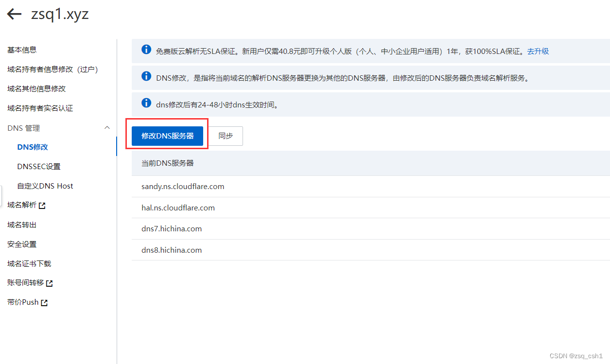Image resolution: width=610 pixels, height=364 pixels.
Task: Click the info icon on the SLA upgrade banner
Action: point(146,49)
